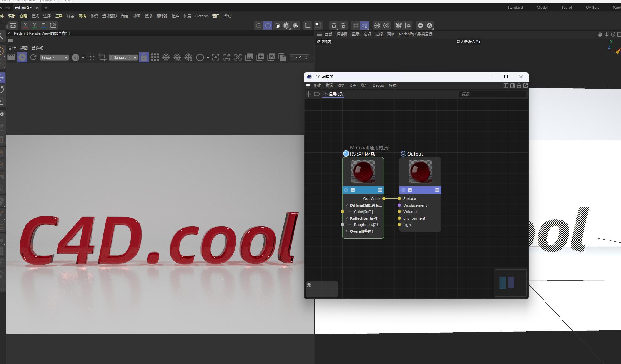The height and width of the screenshot is (364, 621).
Task: Toggle the lock icon in RenderView toolbar
Action: pyautogui.click(x=144, y=58)
